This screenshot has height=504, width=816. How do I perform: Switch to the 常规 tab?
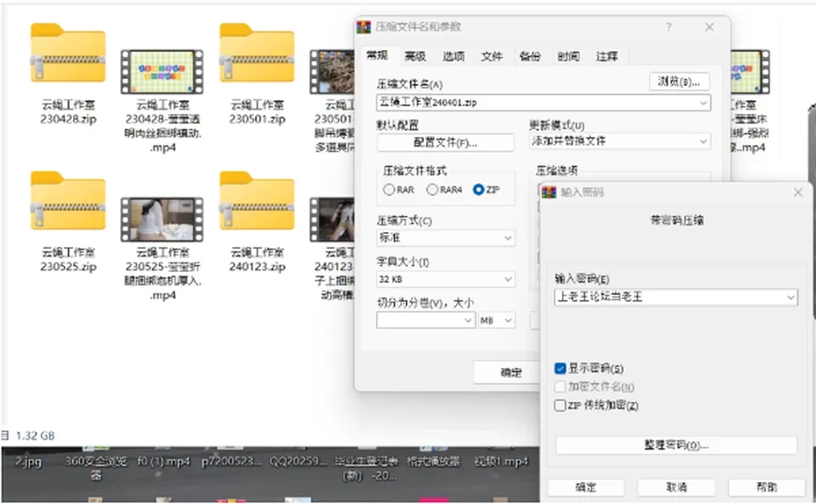click(x=377, y=55)
